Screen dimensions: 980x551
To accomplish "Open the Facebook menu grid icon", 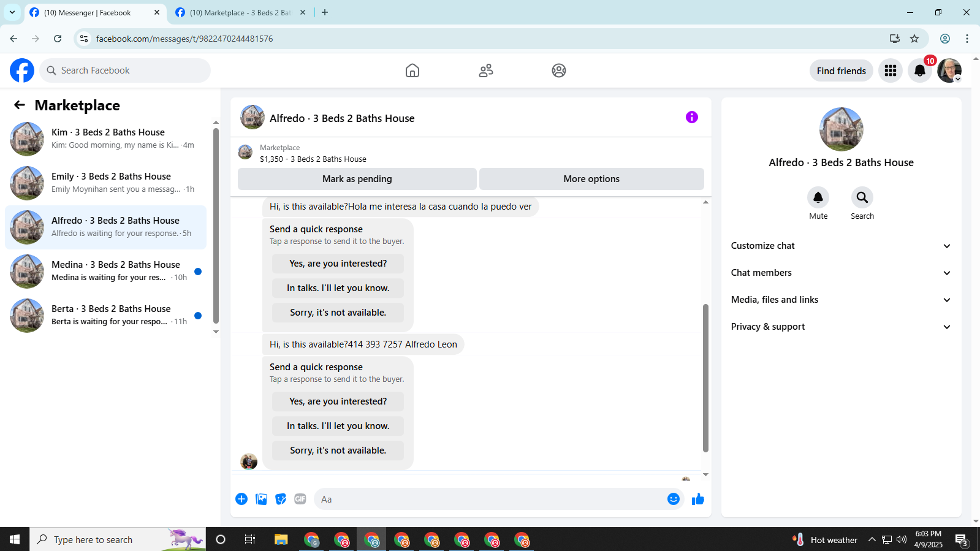I will pos(891,70).
